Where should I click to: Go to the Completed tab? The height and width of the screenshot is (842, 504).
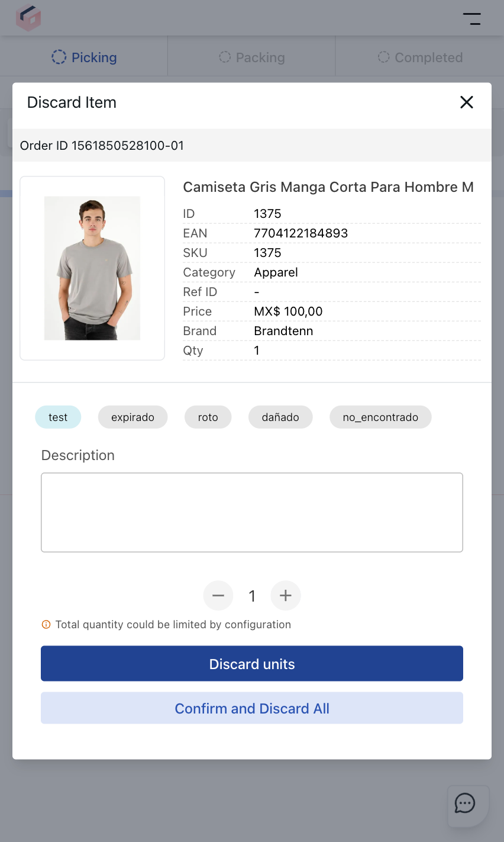(420, 57)
